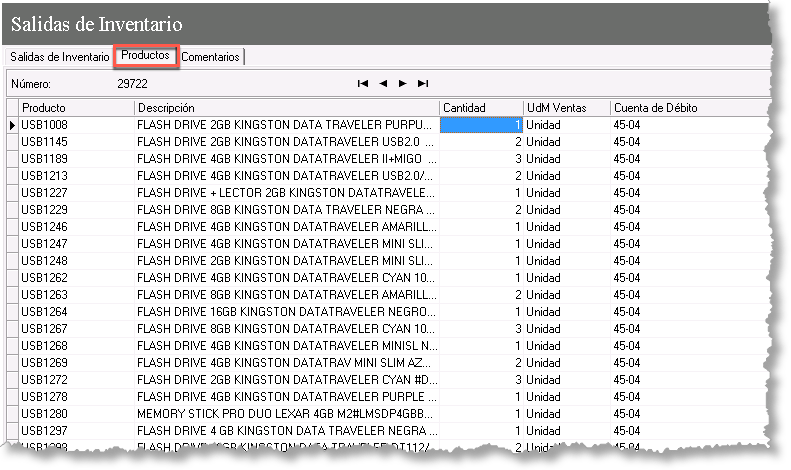Click FLASH DRIVE 16GB KINGSTON description
Image resolution: width=791 pixels, height=470 pixels.
pos(286,312)
